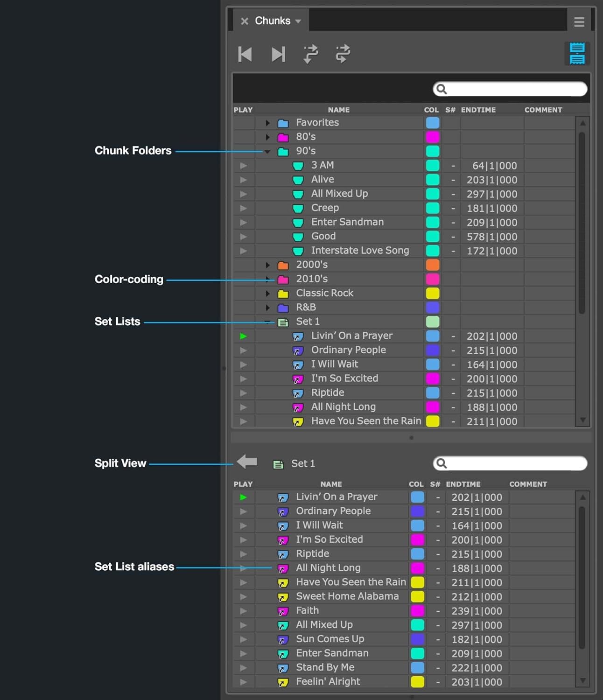Image resolution: width=603 pixels, height=700 pixels.
Task: Expand the Classic Rock folder
Action: click(267, 293)
